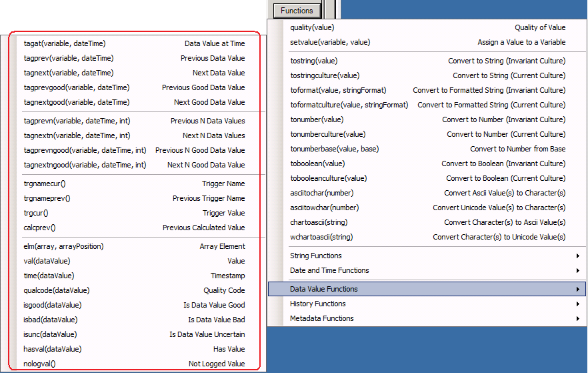Viewport: 588px width, 373px height.
Task: Pick tostring(value) conversion function
Action: pos(427,61)
